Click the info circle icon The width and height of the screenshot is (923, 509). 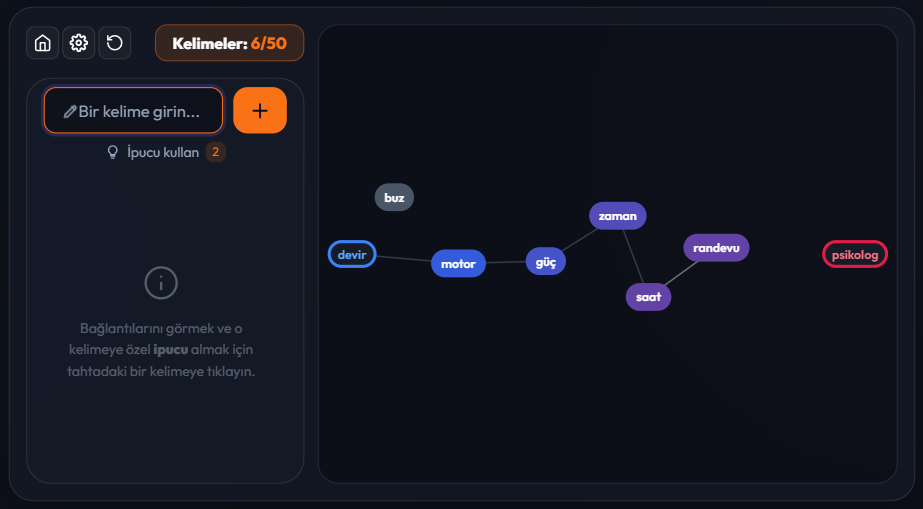(x=161, y=283)
